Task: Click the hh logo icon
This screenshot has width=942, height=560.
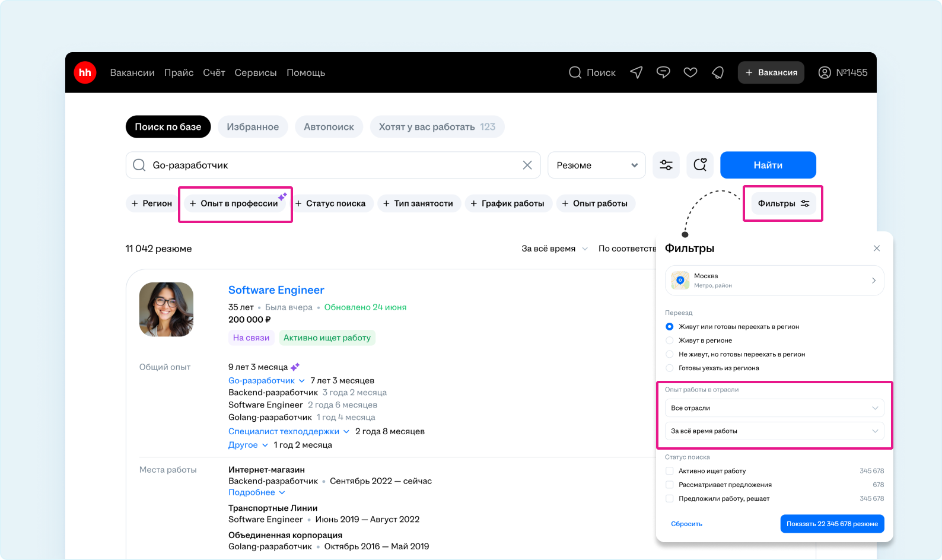Action: [x=85, y=72]
